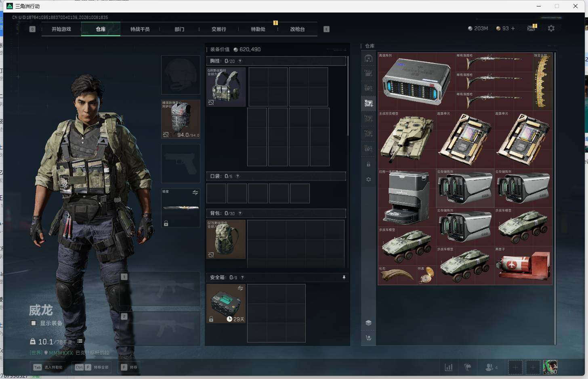The width and height of the screenshot is (588, 379).
Task: Select the 高速阵列 server item
Action: [x=416, y=82]
